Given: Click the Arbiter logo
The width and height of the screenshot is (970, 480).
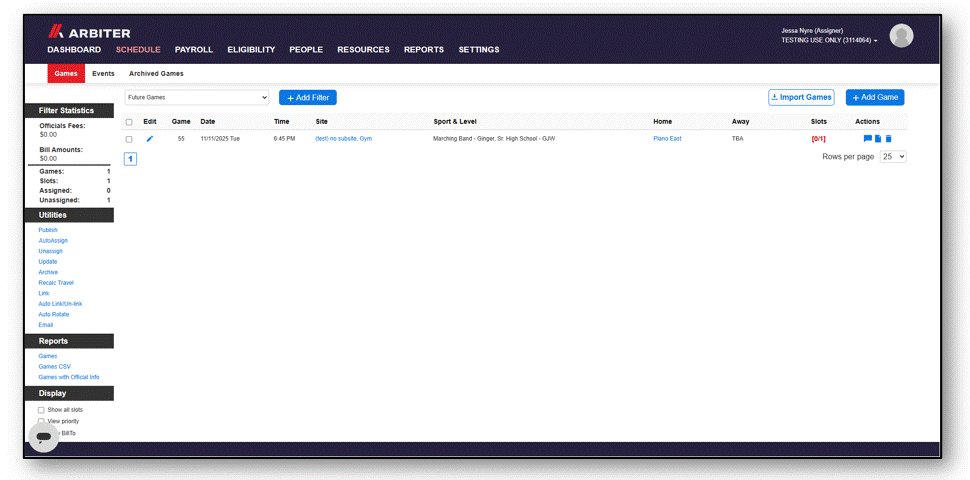Looking at the screenshot, I should coord(89,32).
